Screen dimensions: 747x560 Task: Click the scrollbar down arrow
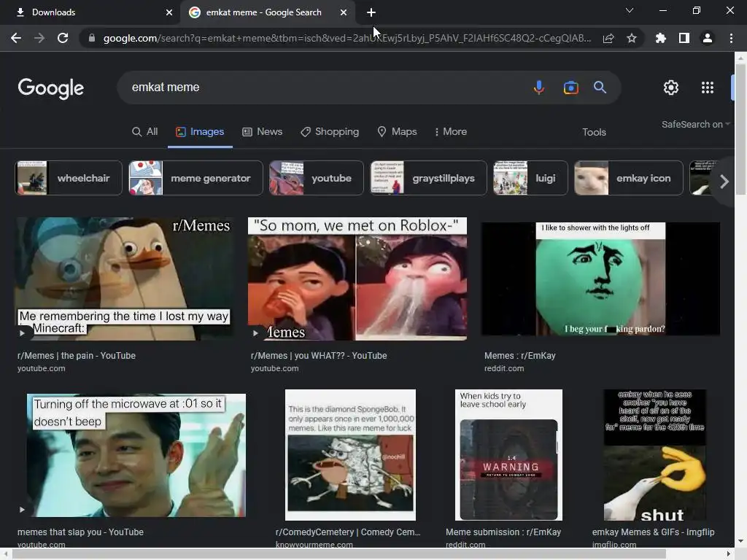tap(740, 541)
